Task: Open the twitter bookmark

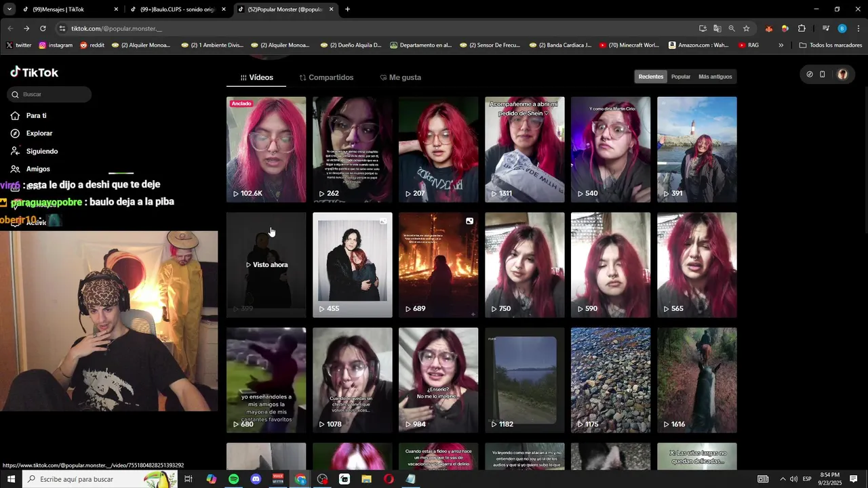Action: point(19,45)
